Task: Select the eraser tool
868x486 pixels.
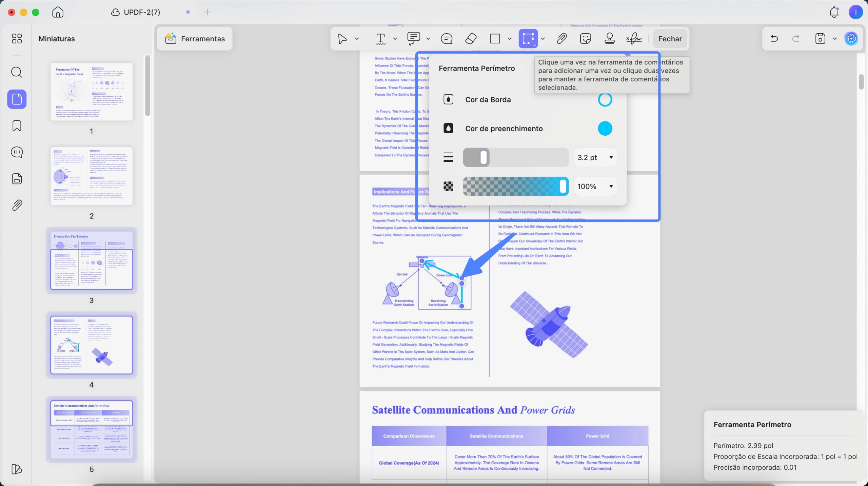Action: pyautogui.click(x=471, y=39)
